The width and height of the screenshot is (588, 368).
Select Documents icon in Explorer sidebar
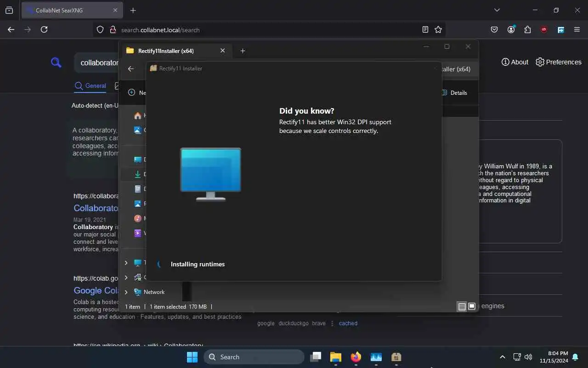[137, 189]
